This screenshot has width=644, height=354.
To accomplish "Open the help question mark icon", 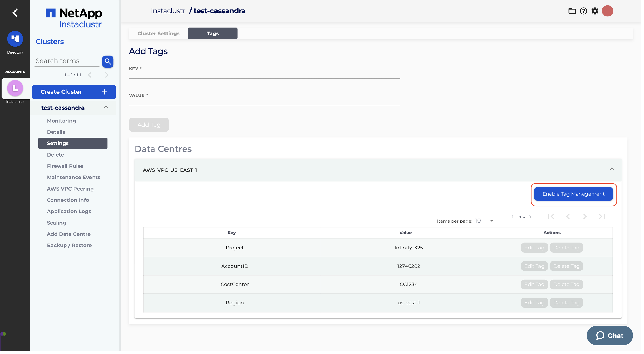I will pyautogui.click(x=583, y=11).
